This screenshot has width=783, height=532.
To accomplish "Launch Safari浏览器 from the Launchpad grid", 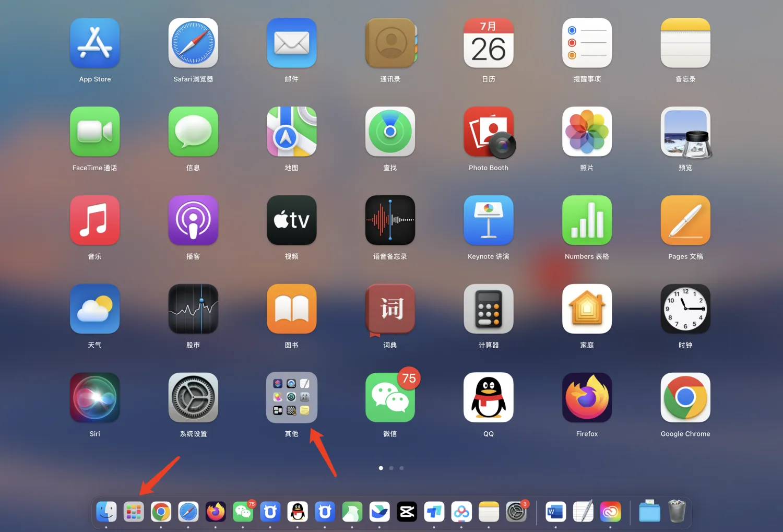I will [193, 43].
